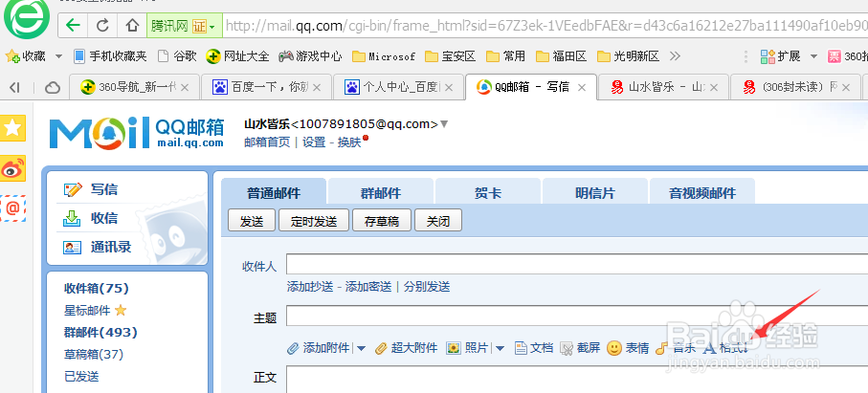Screen dimensions: 868x393
Task: Click the yellow star sidebar icon
Action: [x=12, y=128]
